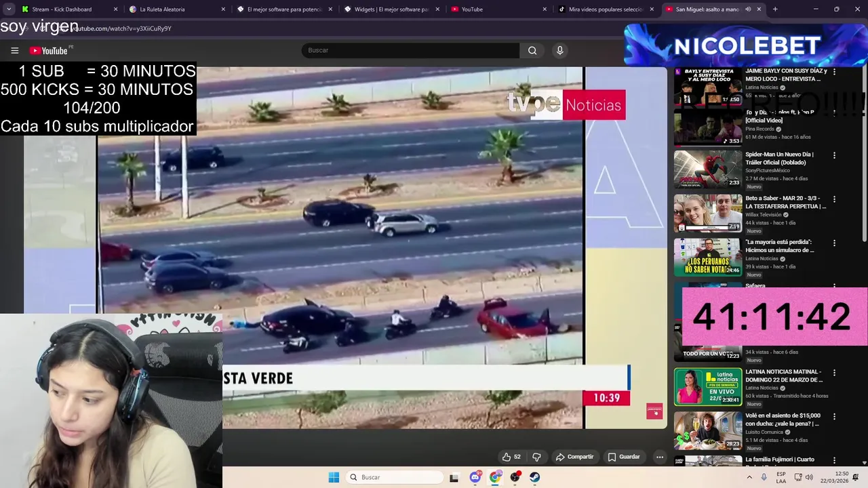Open Los Peruanos No Saben Votar thumbnail
The image size is (868, 488).
[708, 257]
